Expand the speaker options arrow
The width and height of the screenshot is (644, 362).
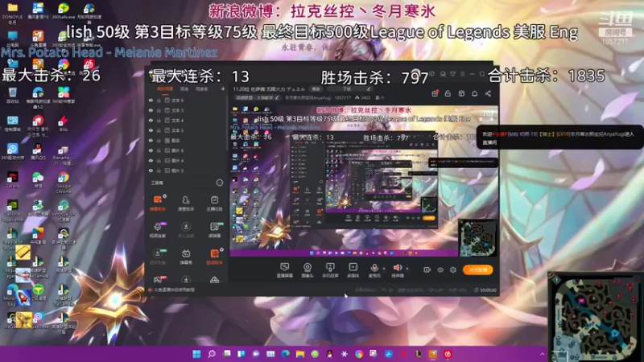pyautogui.click(x=407, y=269)
